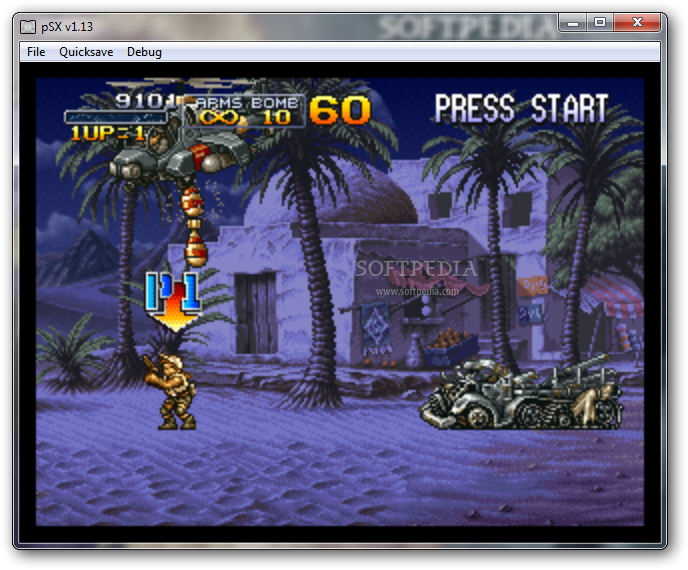Viewport: 688px width, 570px height.
Task: Click the 1UP=1 lives counter
Action: pos(108,133)
